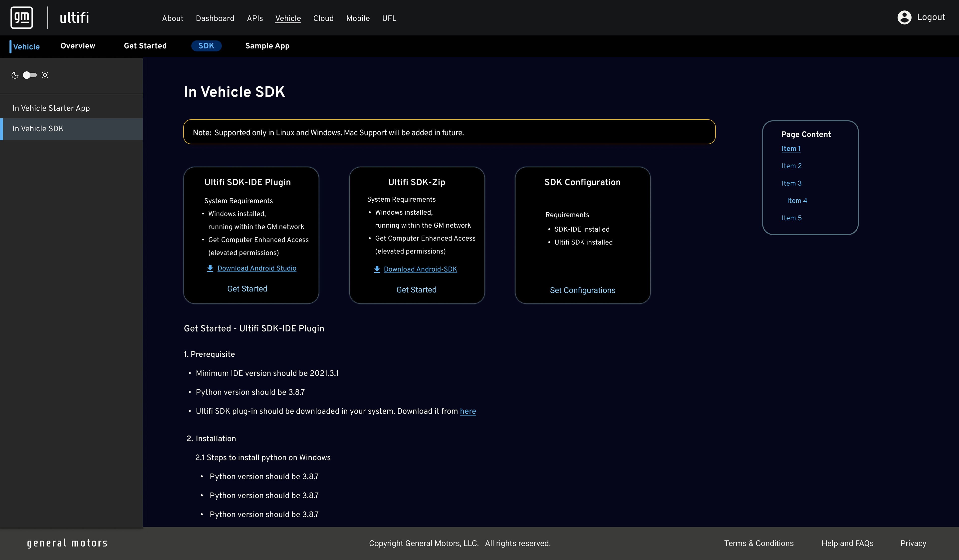This screenshot has height=560, width=959.
Task: Click the ultifi brand logo
Action: 74,17
